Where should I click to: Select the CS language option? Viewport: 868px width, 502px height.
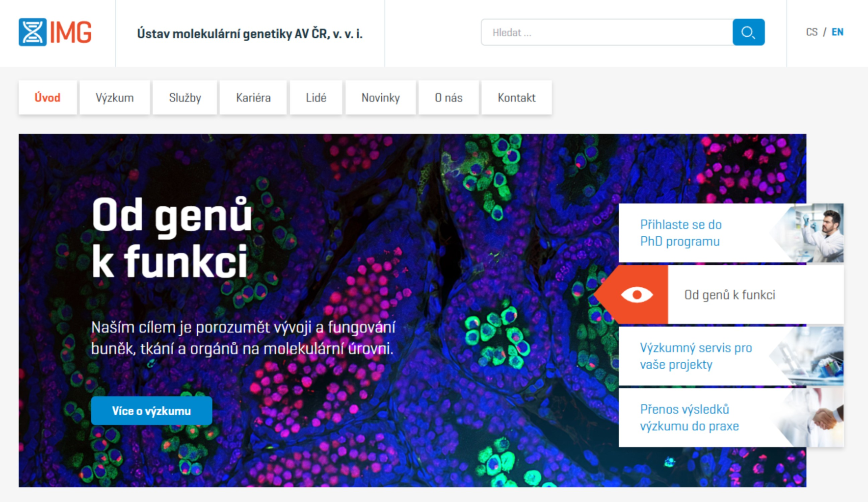[812, 32]
